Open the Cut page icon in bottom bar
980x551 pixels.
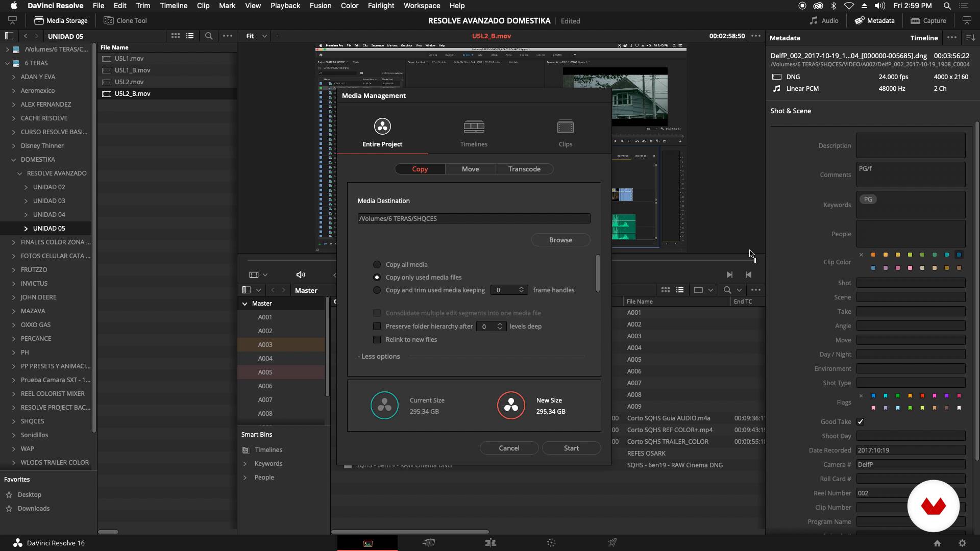[x=429, y=543]
